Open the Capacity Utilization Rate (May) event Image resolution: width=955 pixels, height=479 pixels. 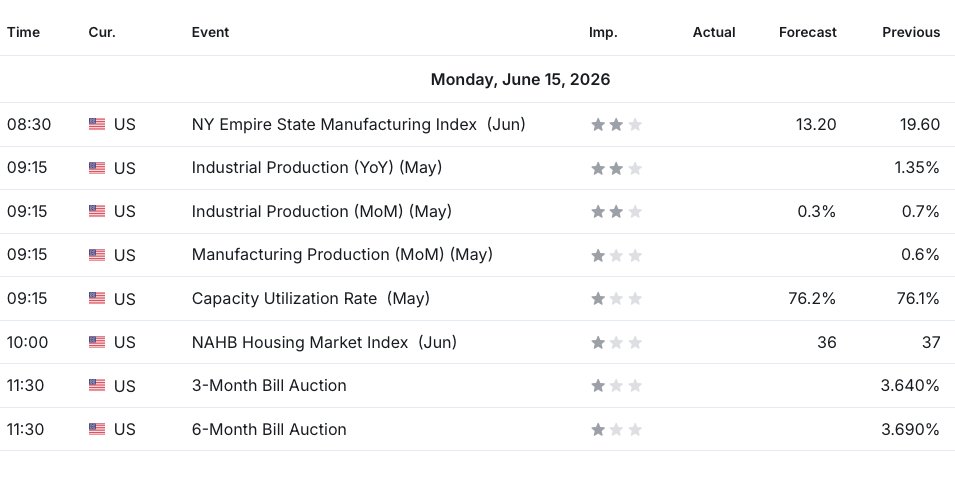[x=311, y=299]
